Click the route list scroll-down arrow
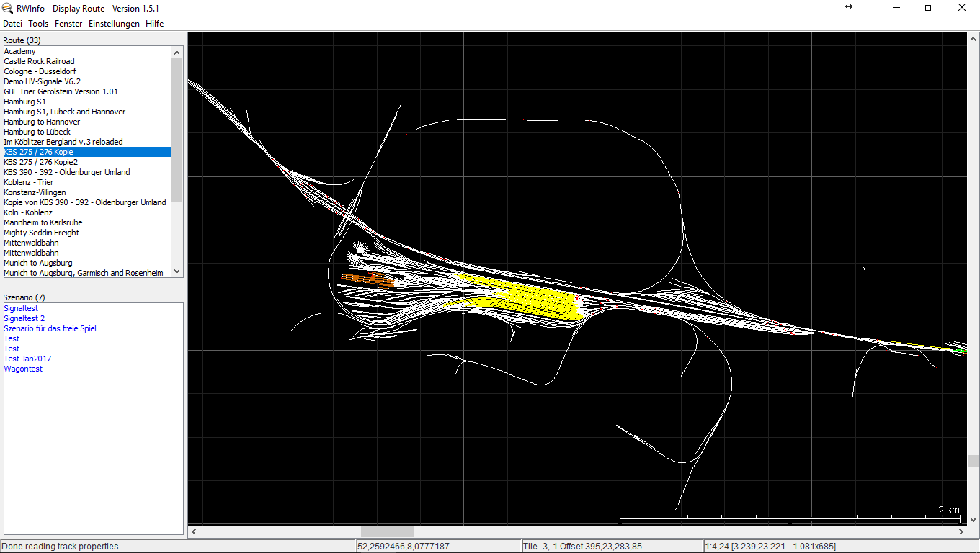Image resolution: width=980 pixels, height=553 pixels. tap(177, 272)
